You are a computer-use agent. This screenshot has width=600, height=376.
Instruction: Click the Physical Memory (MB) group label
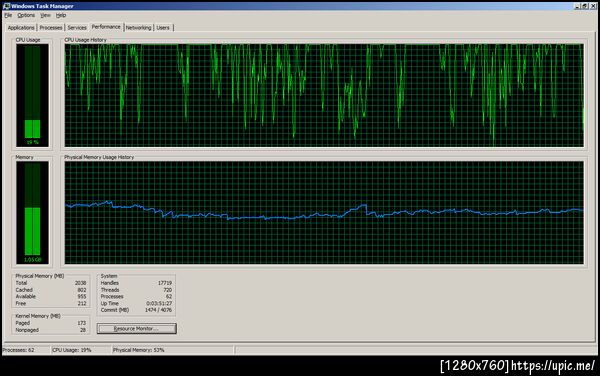point(40,276)
